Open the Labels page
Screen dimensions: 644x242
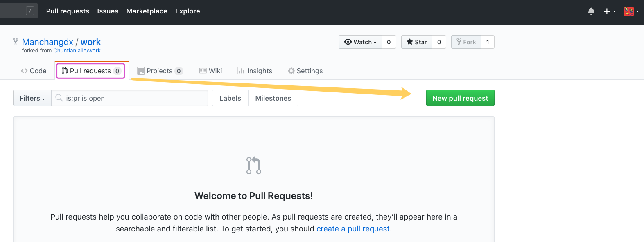230,98
